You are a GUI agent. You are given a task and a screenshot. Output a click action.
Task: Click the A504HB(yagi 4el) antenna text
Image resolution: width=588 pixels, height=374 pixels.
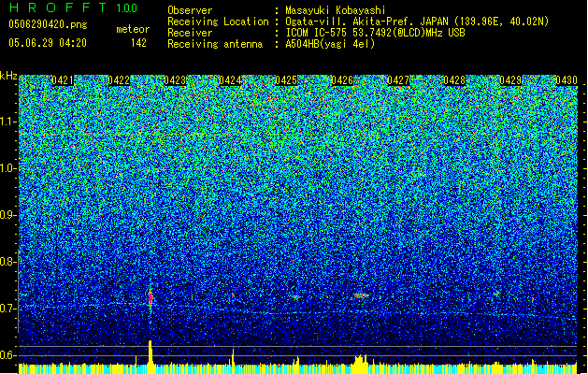click(330, 44)
